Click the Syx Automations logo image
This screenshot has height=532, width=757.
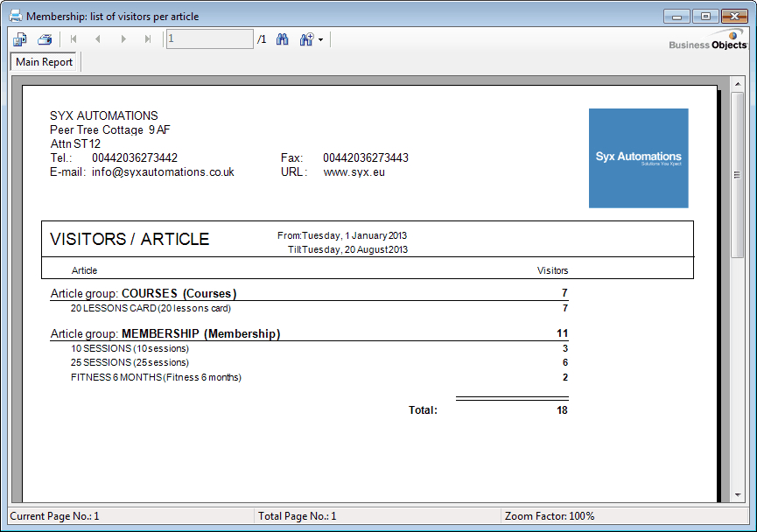tap(638, 158)
